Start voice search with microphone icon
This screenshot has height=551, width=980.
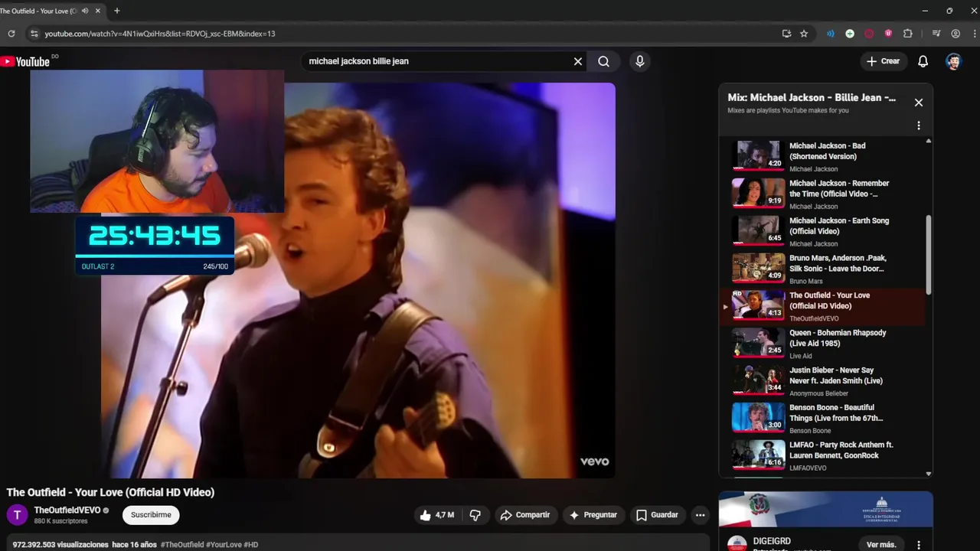coord(640,61)
